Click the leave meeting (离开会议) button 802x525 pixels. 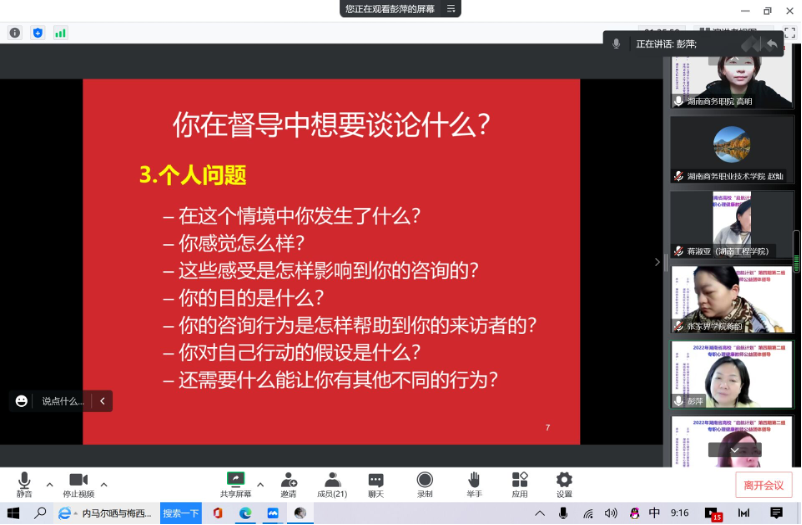765,485
